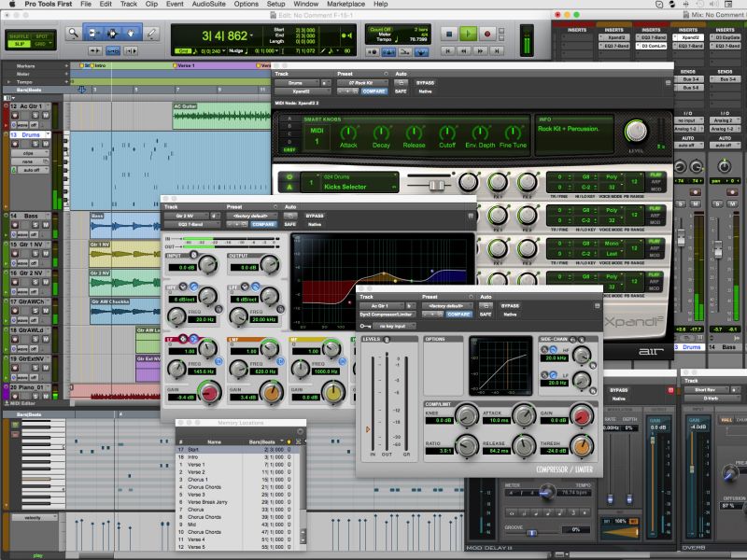This screenshot has width=747, height=560.
Task: Open the Apple menu
Action: [12, 4]
